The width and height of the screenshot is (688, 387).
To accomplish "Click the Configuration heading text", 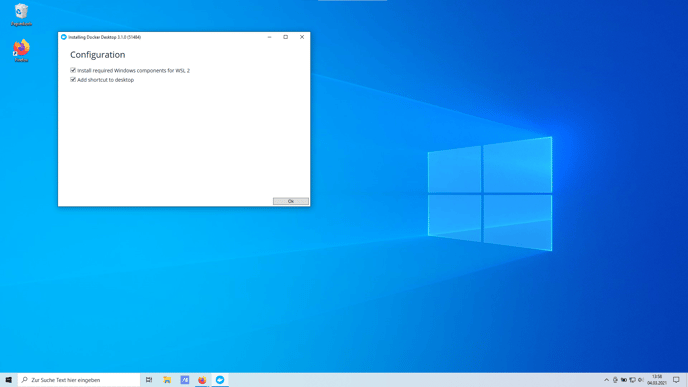I will [x=97, y=55].
